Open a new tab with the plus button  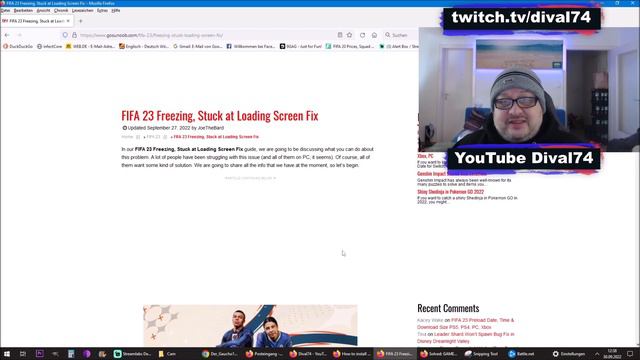[81, 21]
